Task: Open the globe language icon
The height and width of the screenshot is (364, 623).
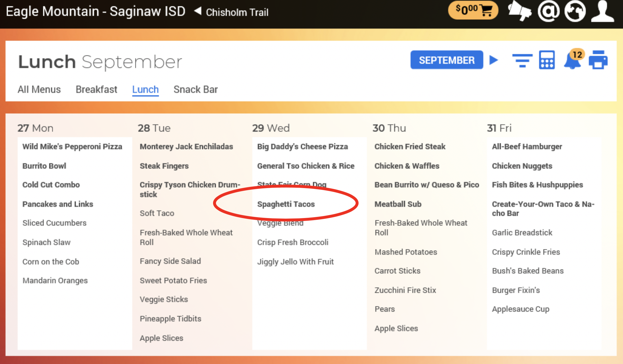Action: (575, 11)
